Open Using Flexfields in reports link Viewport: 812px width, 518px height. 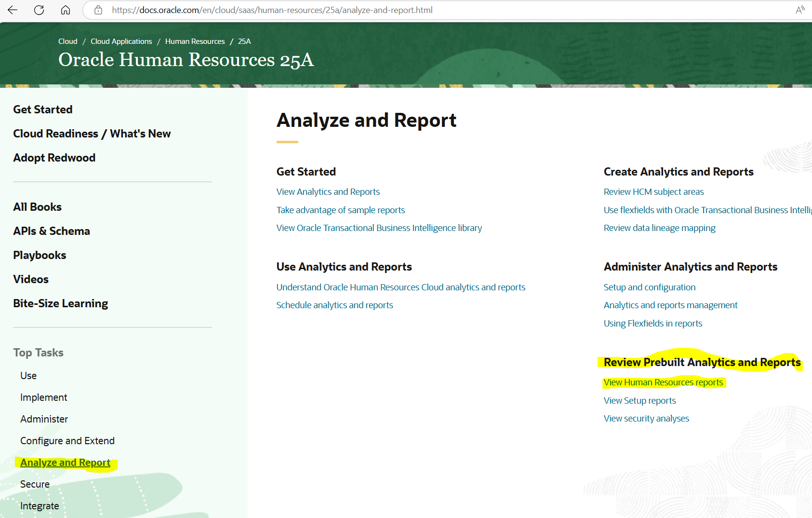coord(653,324)
